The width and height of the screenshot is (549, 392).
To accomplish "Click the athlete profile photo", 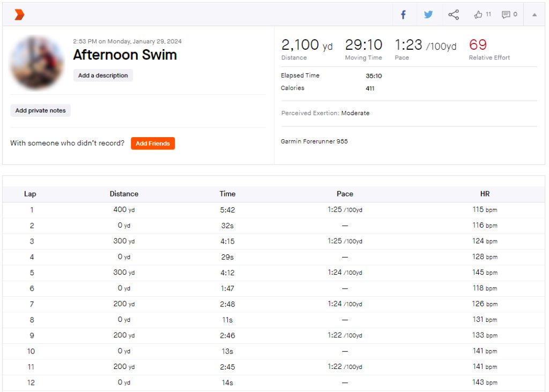I will (37, 63).
